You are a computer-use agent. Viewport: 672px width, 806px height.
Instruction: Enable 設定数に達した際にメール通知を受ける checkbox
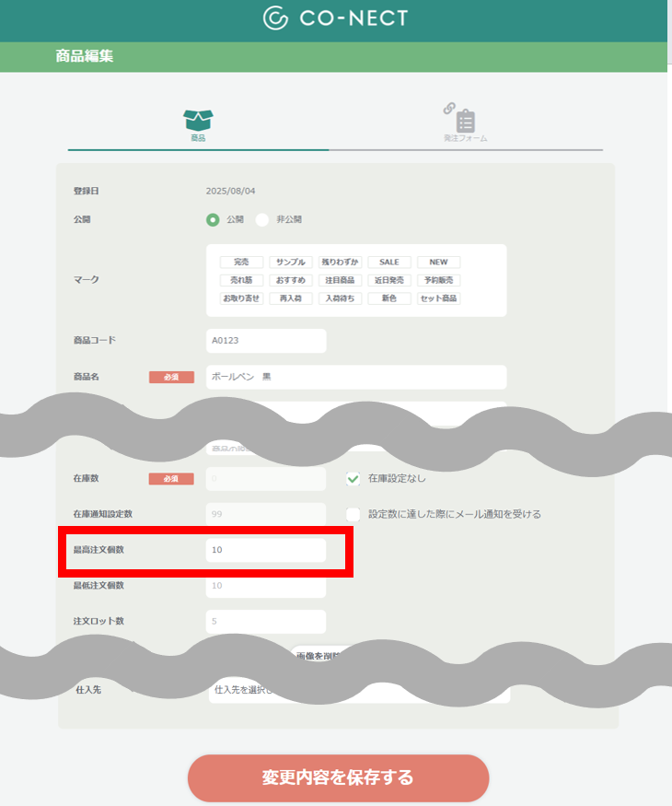tap(353, 514)
